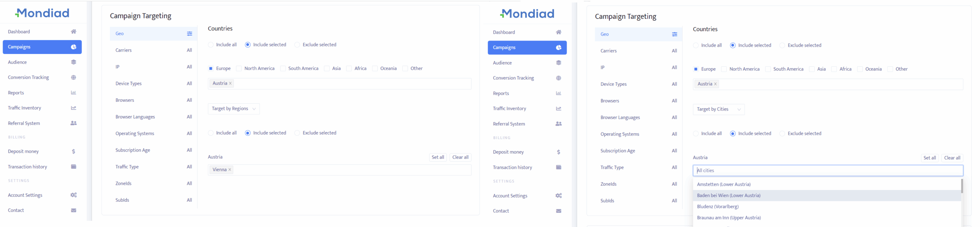Click Audience layers icon in left panel sidebar
980x227 pixels.
(73, 62)
